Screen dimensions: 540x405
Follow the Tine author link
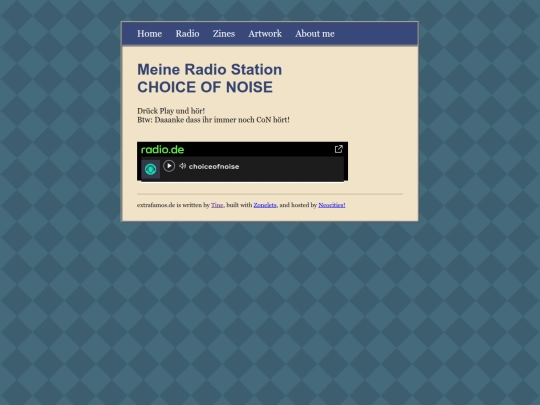coord(217,205)
